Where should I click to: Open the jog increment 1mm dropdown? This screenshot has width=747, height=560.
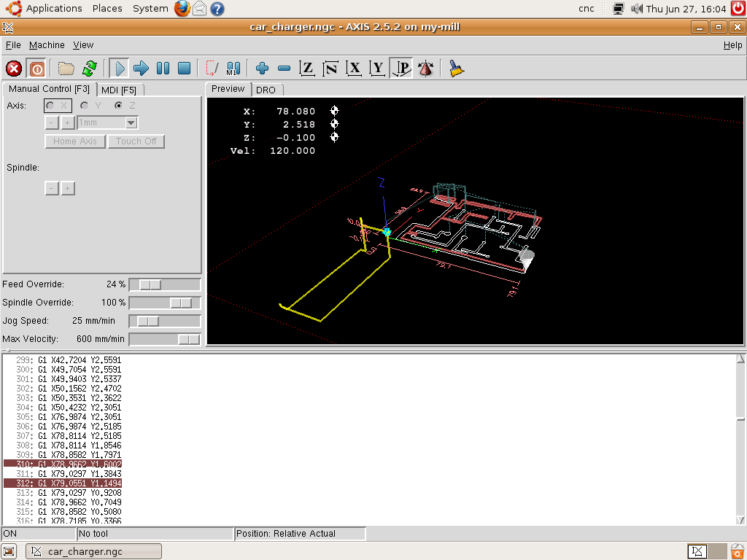(131, 122)
